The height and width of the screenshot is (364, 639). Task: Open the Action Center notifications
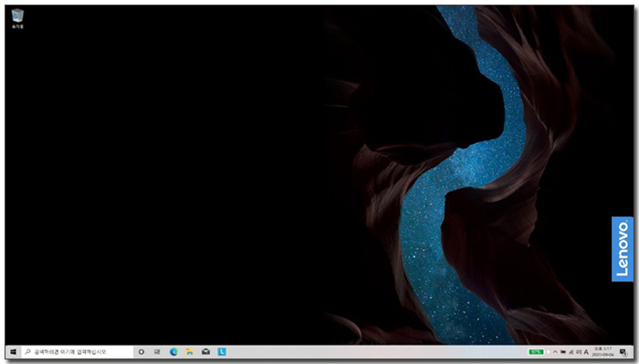pos(623,352)
